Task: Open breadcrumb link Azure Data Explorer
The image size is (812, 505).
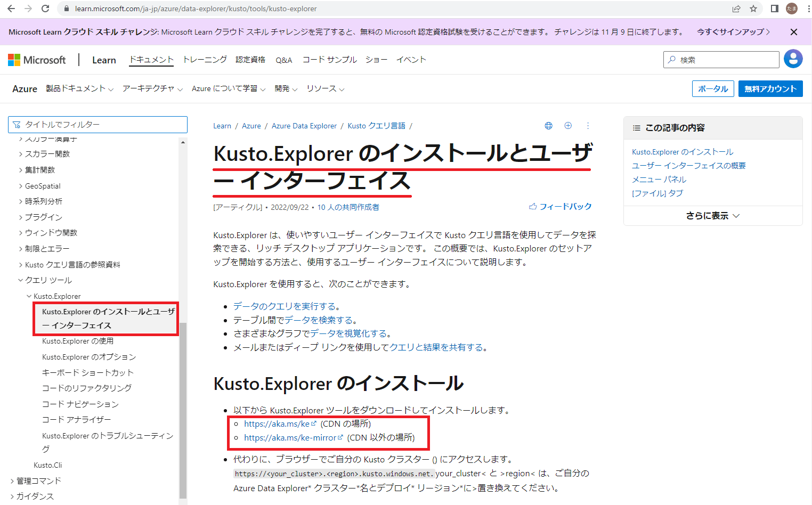Action: tap(304, 126)
